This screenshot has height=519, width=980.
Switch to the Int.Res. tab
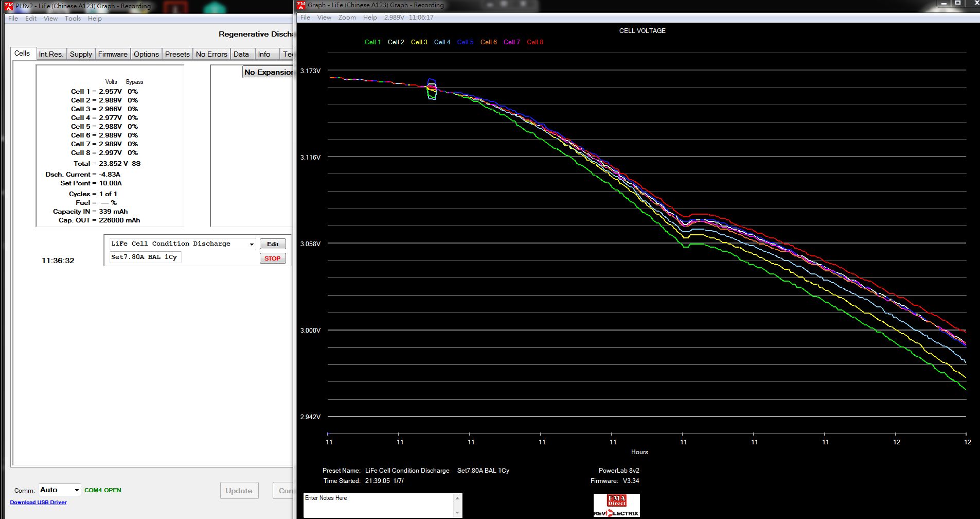(x=51, y=54)
